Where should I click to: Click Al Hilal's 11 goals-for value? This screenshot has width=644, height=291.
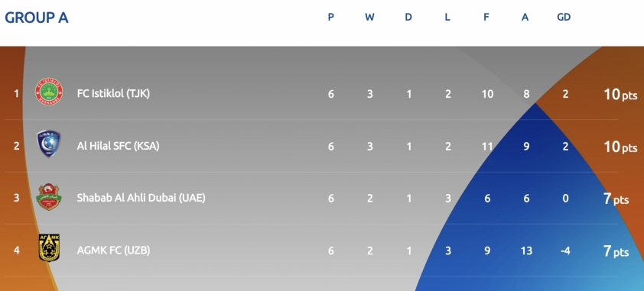[487, 147]
